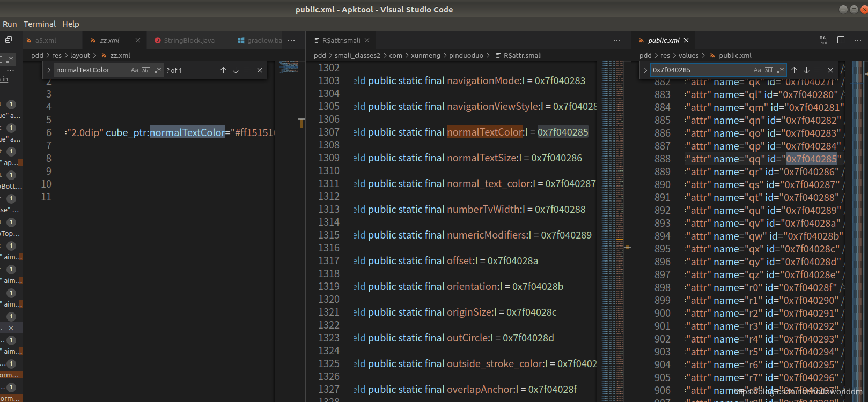Open the Run menu
Viewport: 868px width, 402px height.
[10, 24]
